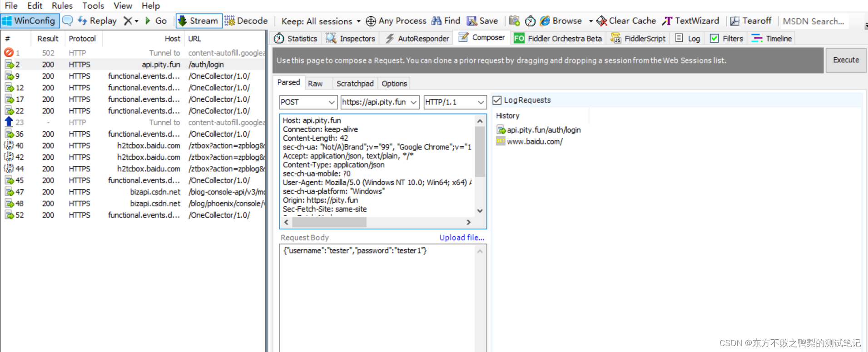This screenshot has width=868, height=352.
Task: Replay the selected session
Action: [x=97, y=21]
